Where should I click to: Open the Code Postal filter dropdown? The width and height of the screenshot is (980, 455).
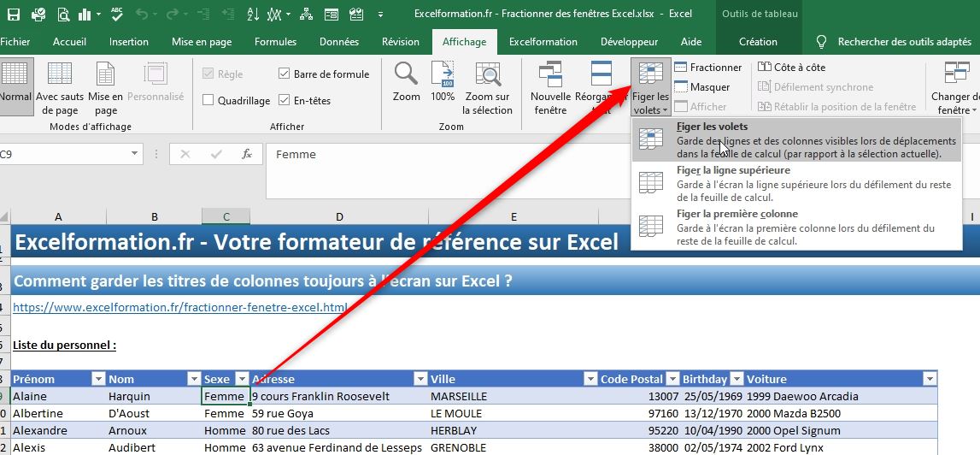(672, 379)
